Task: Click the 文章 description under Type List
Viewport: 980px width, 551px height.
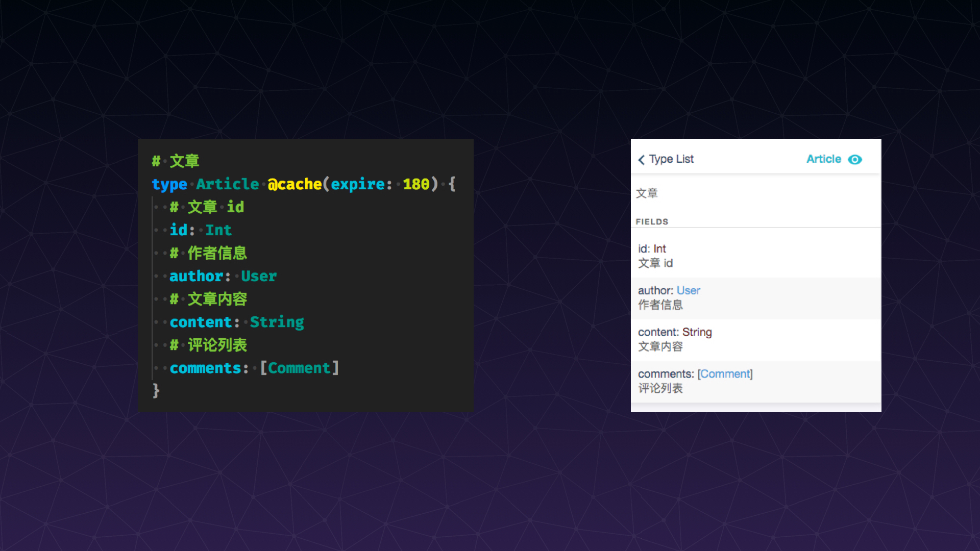Action: [x=647, y=193]
